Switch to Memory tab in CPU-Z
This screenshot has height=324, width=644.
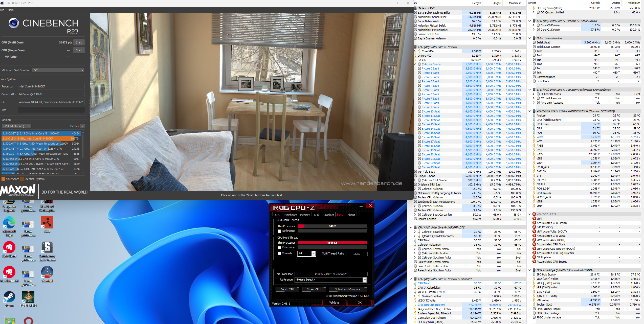[305, 215]
